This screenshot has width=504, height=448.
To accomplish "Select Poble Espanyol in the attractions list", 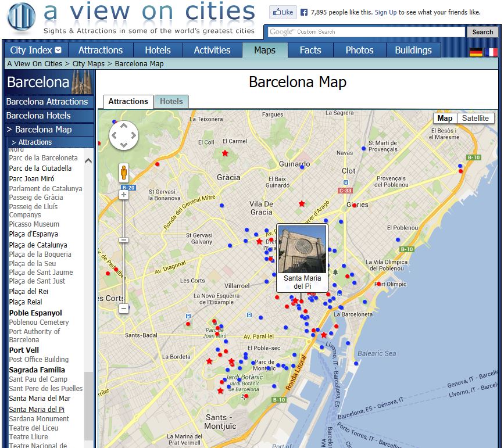I will (35, 313).
